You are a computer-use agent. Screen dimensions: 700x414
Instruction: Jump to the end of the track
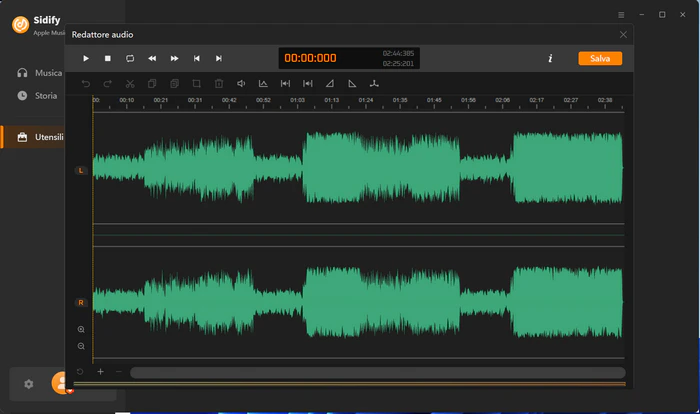coord(219,59)
